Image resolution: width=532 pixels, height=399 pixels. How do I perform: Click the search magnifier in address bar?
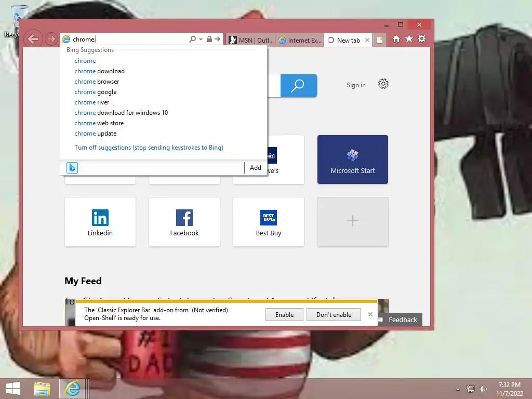pos(192,39)
